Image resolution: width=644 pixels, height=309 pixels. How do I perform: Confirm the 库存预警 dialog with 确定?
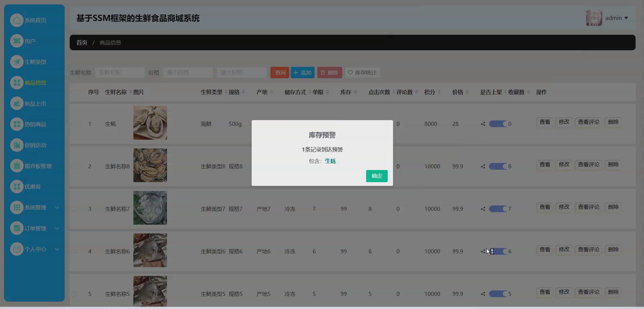pyautogui.click(x=377, y=176)
